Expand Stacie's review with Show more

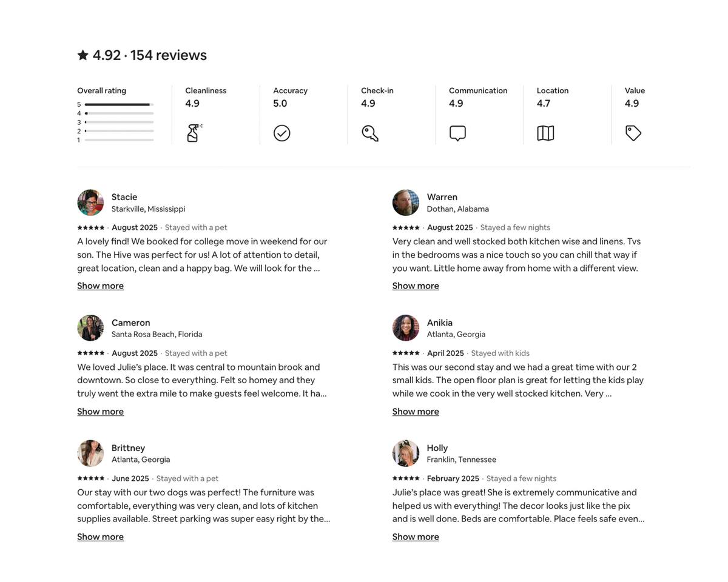pyautogui.click(x=100, y=286)
